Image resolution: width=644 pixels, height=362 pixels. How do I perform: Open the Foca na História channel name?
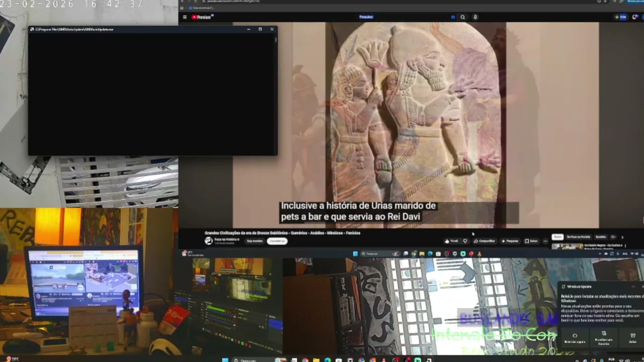pyautogui.click(x=226, y=239)
